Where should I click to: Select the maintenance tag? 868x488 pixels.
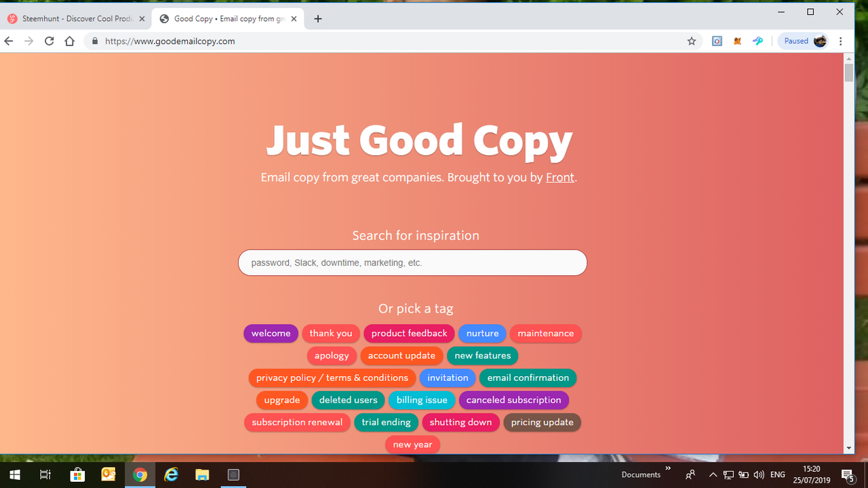[x=546, y=333]
